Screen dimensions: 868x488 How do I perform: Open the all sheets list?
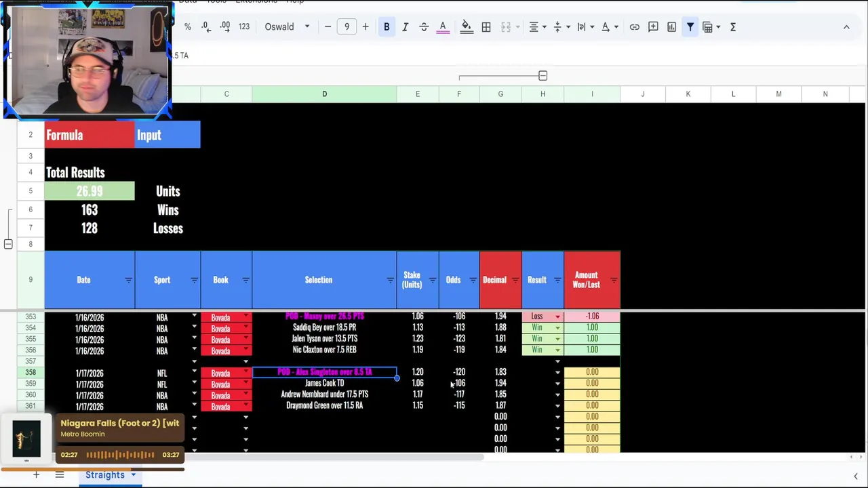[x=60, y=475]
